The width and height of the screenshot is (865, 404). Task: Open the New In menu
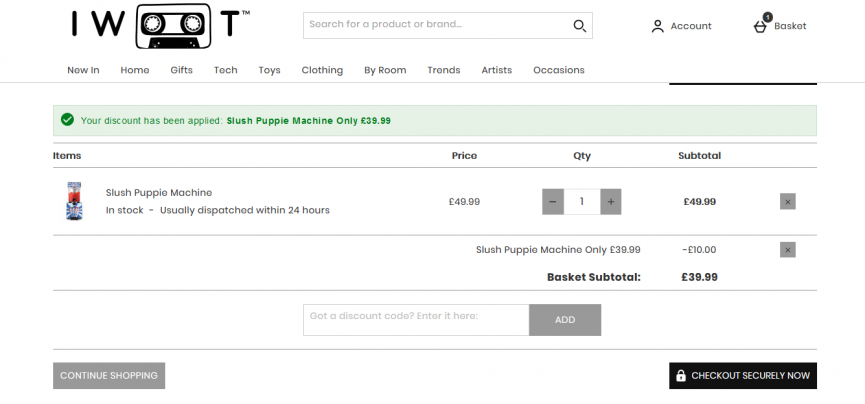pos(83,70)
